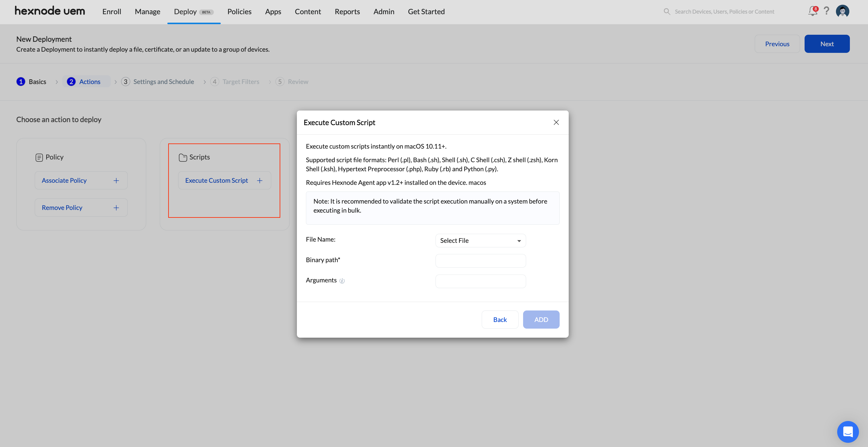Open the Select File dropdown
868x447 pixels.
pos(481,240)
